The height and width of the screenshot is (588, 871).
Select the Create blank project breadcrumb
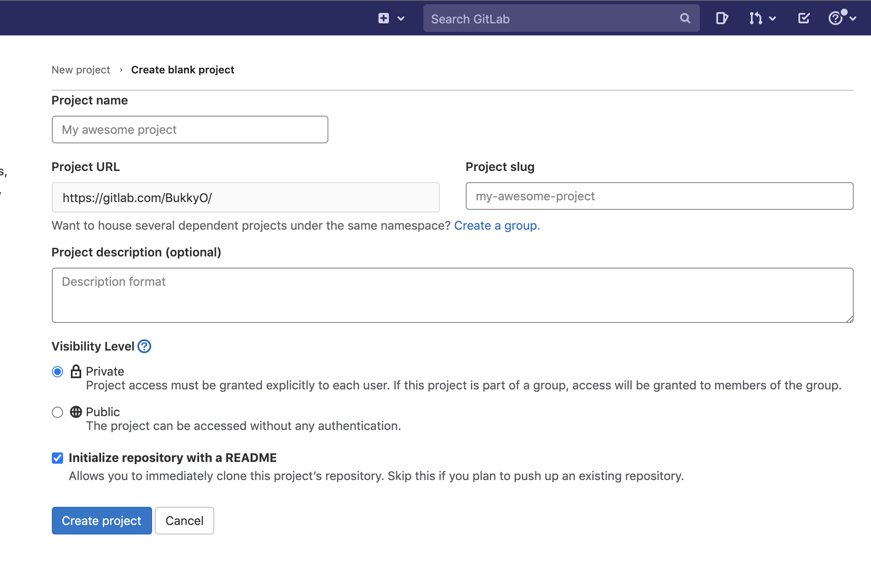(183, 70)
